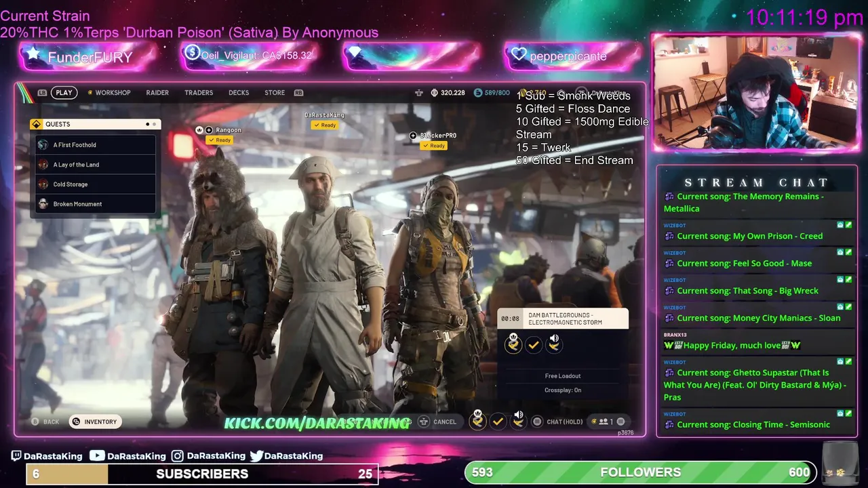Click the My Own Prison - Creed message
Screen dimensions: 868x488
click(x=758, y=230)
